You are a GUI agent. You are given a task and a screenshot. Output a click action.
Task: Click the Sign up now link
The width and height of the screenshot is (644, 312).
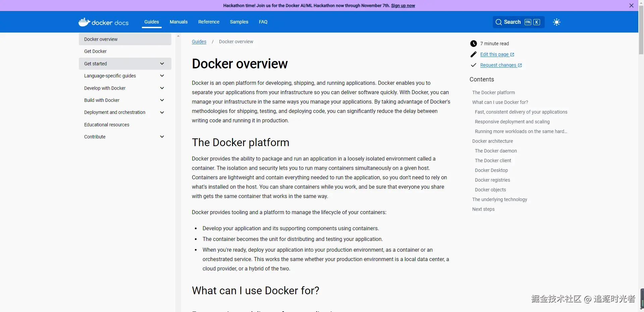click(x=403, y=6)
